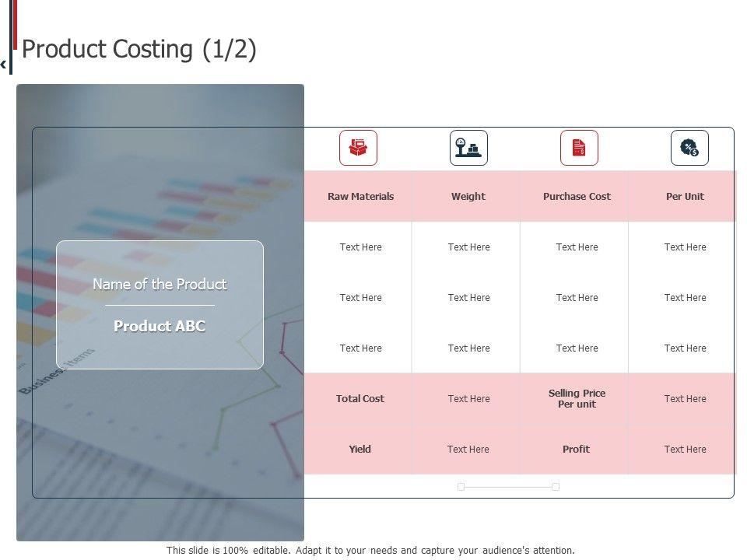Click Text Here next to Yield
Viewport: 747px width, 560px height.
tap(468, 449)
